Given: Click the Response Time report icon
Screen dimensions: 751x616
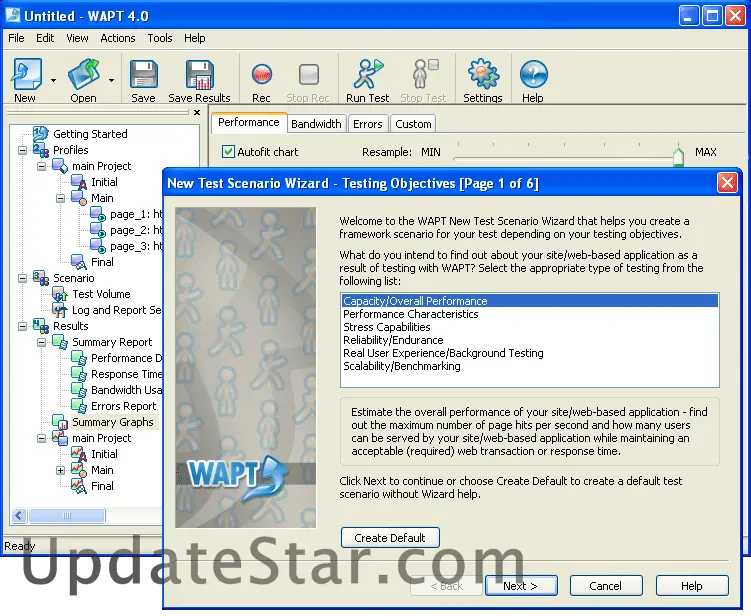Looking at the screenshot, I should pos(79,374).
